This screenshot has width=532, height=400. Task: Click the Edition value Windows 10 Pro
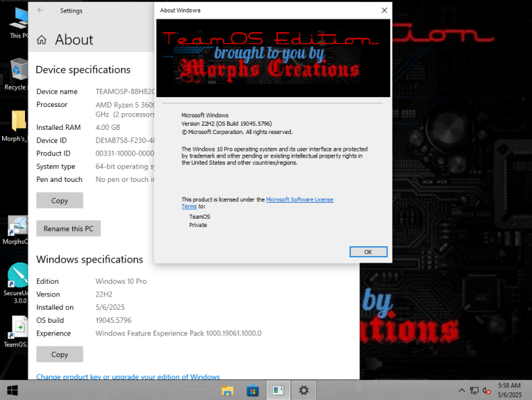click(121, 281)
